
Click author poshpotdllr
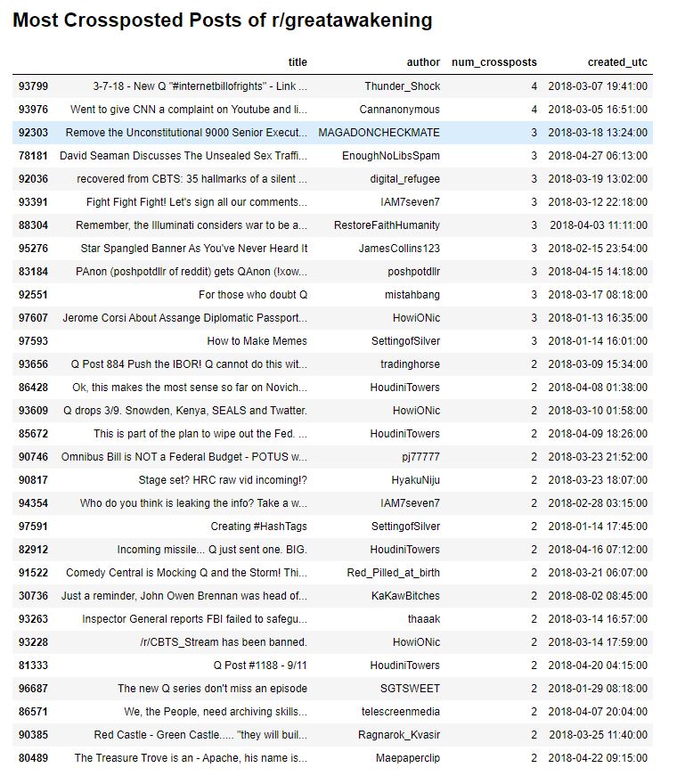click(x=413, y=272)
